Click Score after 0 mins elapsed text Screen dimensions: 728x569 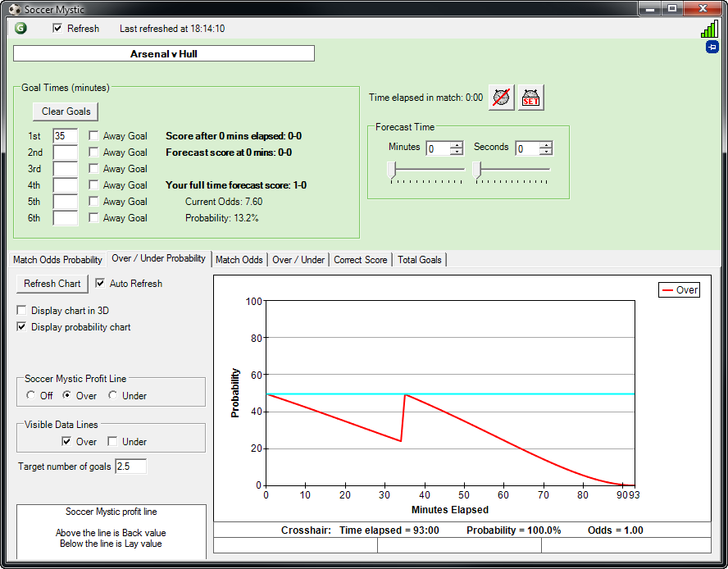(234, 135)
